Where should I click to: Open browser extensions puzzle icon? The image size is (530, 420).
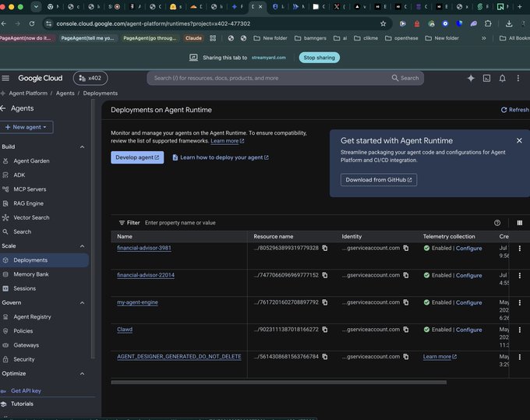488,23
